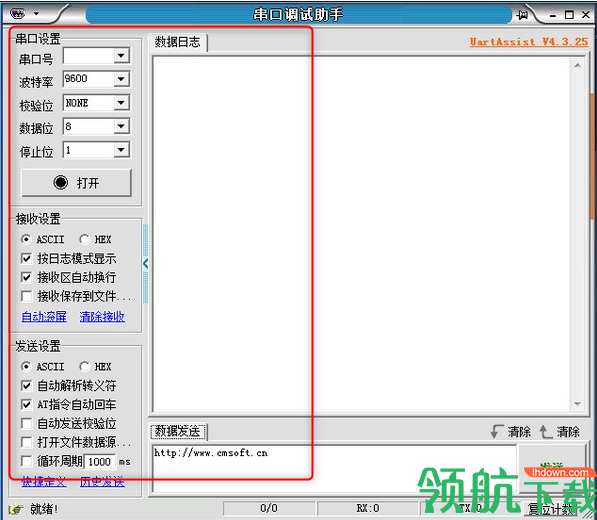Click the 就绪! status text
Image resolution: width=597 pixels, height=520 pixels.
point(44,509)
